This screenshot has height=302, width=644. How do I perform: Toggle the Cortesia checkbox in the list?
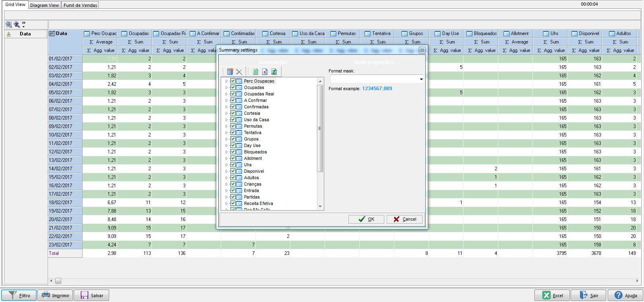tap(233, 113)
